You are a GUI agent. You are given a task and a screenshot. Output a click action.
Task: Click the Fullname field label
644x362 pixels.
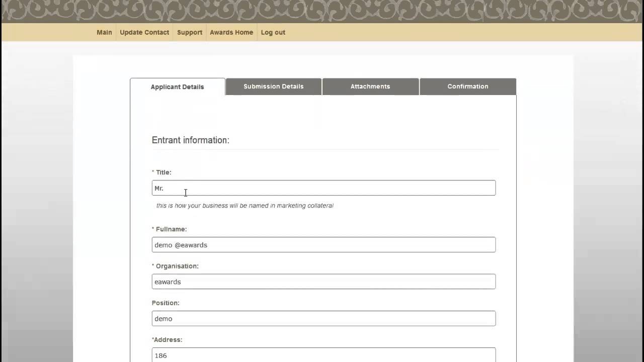pyautogui.click(x=169, y=229)
